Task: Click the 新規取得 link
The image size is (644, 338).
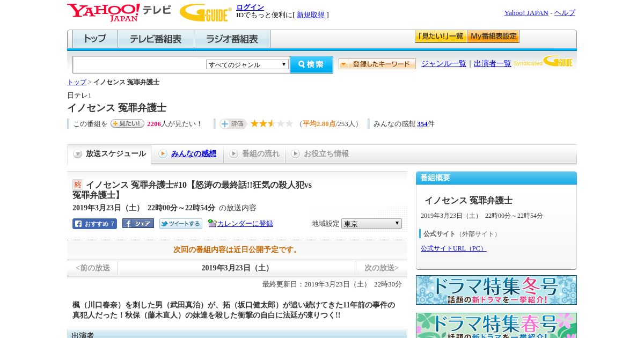Action: click(311, 15)
